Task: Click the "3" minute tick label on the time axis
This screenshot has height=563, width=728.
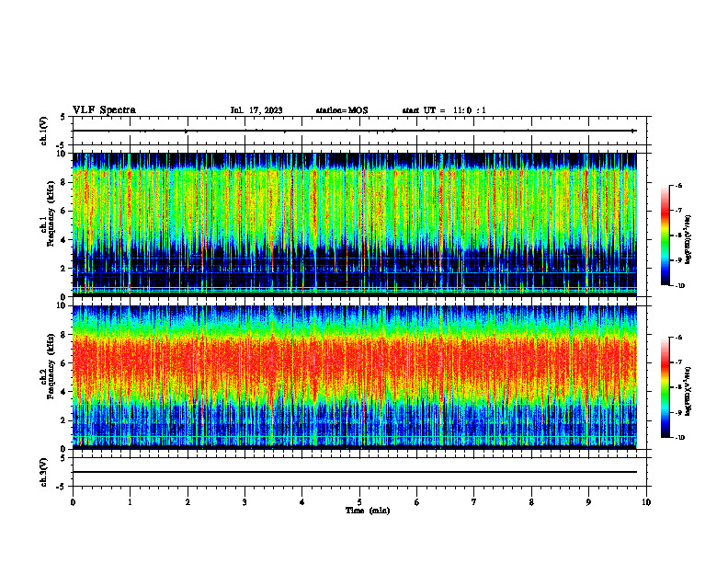Action: click(x=245, y=502)
